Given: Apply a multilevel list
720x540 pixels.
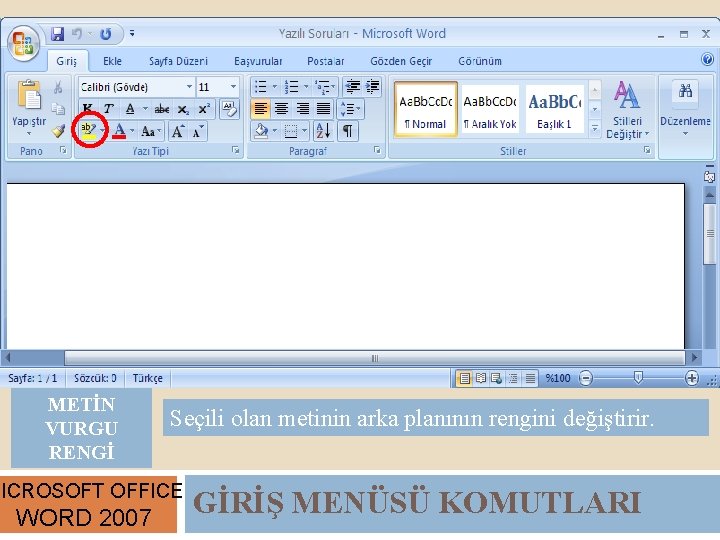Looking at the screenshot, I should tap(322, 86).
